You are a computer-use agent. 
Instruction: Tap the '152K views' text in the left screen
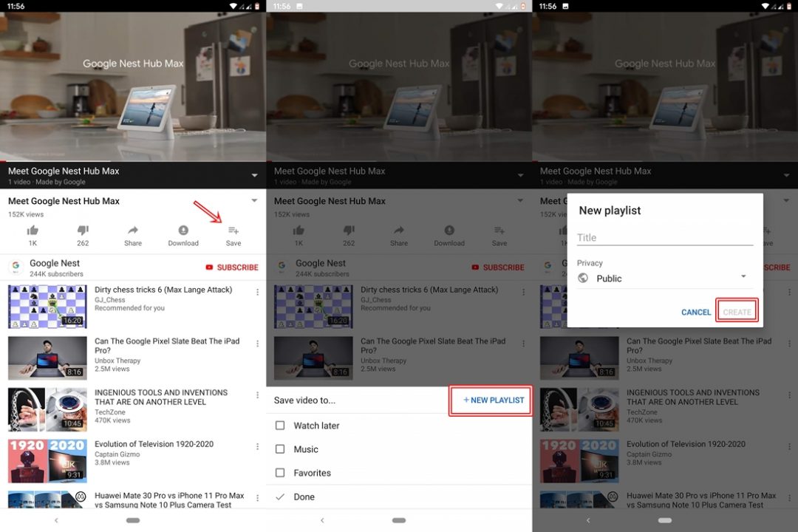pos(26,214)
